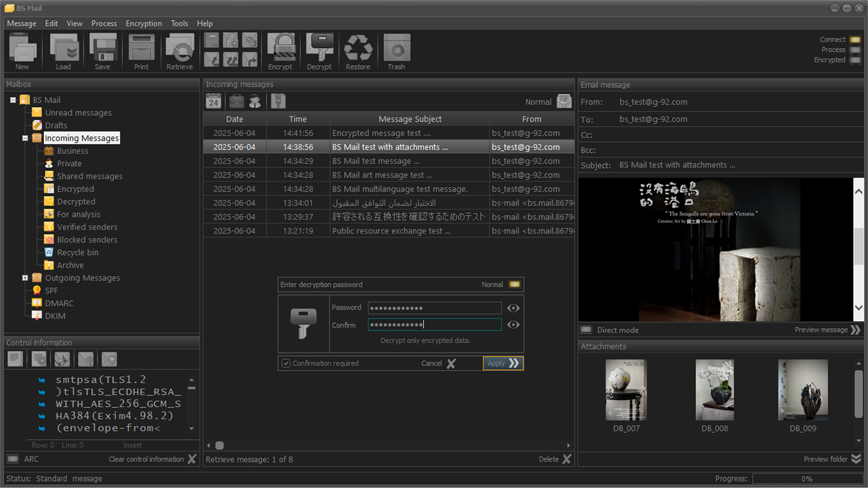868x488 pixels.
Task: Retrieve mail using the Retrieve icon
Action: point(180,51)
